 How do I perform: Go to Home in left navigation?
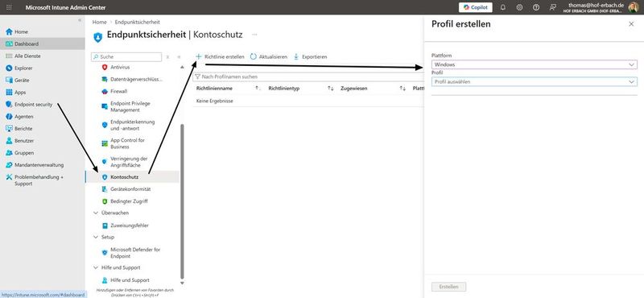click(22, 31)
